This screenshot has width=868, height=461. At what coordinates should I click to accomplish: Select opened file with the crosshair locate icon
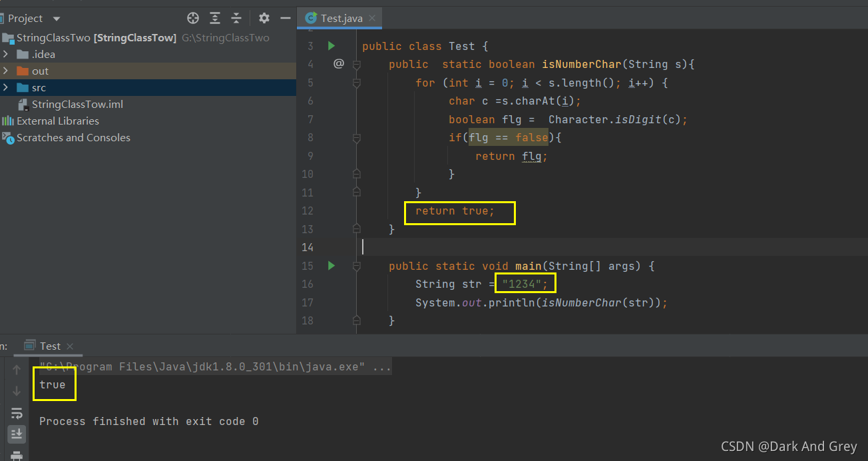pyautogui.click(x=193, y=18)
